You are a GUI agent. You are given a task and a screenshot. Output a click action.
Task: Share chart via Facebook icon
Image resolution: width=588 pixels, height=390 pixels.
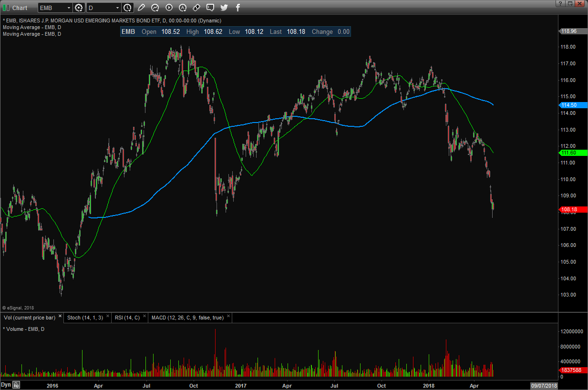(x=238, y=8)
